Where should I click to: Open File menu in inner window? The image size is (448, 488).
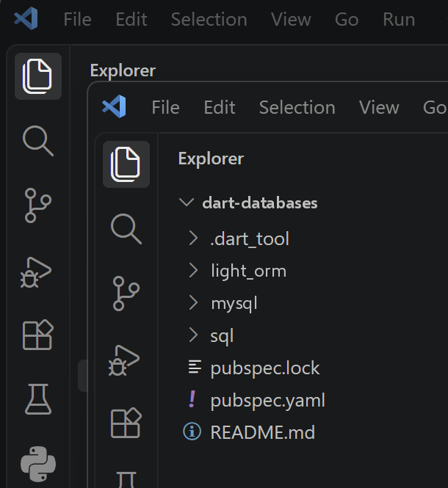[165, 108]
